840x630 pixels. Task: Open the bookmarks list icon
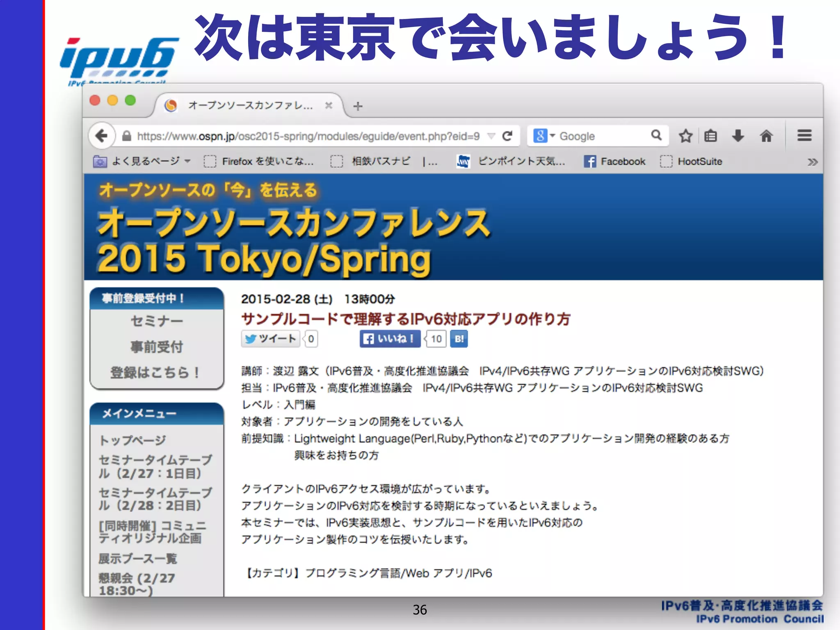710,136
